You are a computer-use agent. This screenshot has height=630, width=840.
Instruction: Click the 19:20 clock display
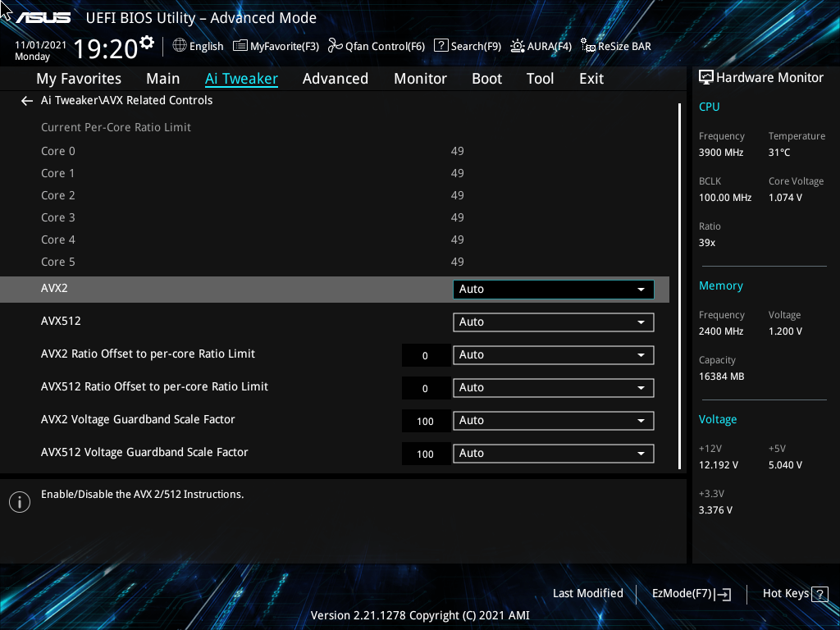(106, 48)
